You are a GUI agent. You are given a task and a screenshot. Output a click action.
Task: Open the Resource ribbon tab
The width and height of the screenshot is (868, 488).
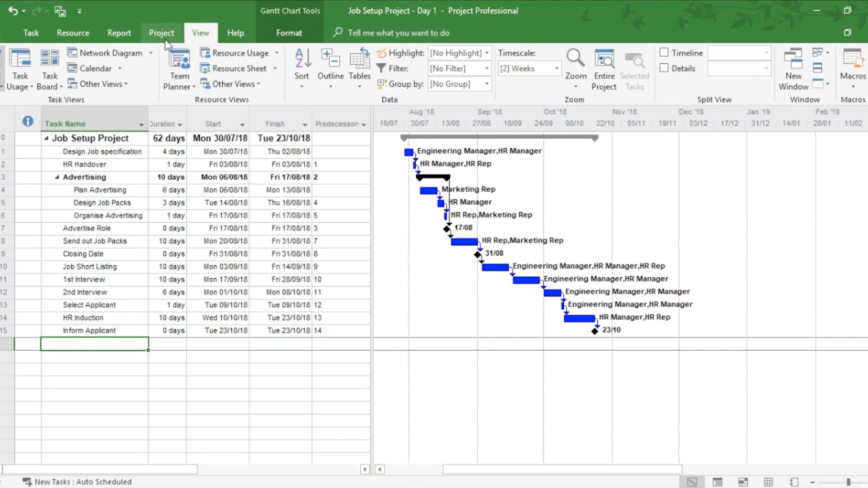click(x=73, y=33)
